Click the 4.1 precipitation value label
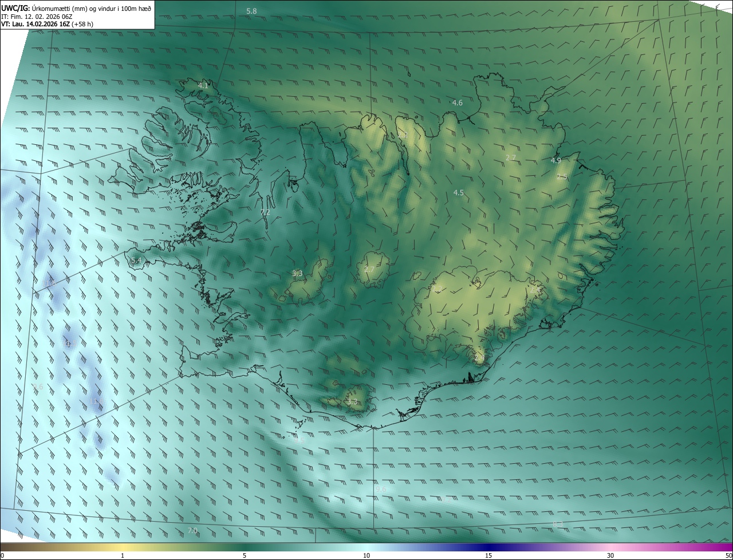 click(x=203, y=85)
